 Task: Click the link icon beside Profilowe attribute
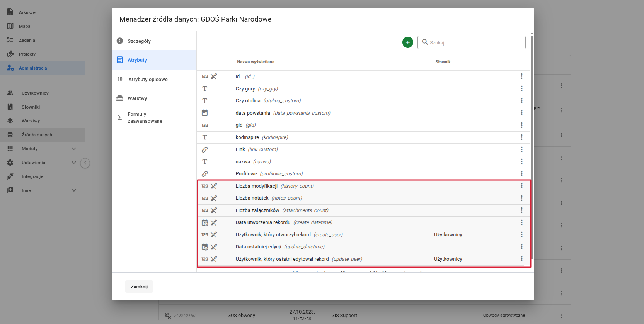[205, 174]
